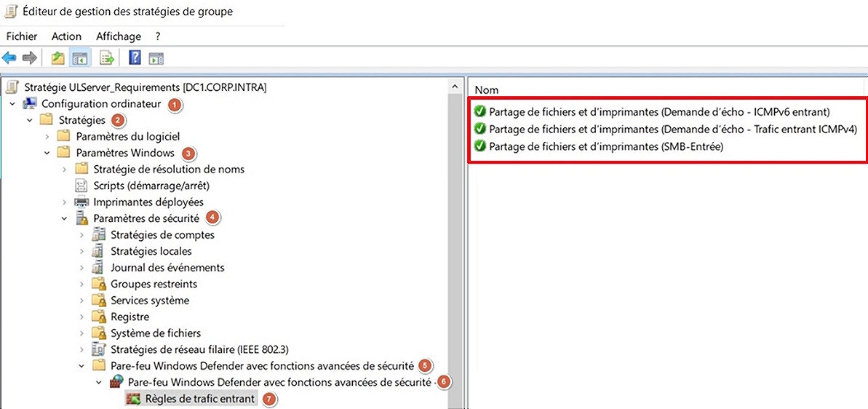Select Stratégies locales tree item
868x409 pixels.
[151, 251]
